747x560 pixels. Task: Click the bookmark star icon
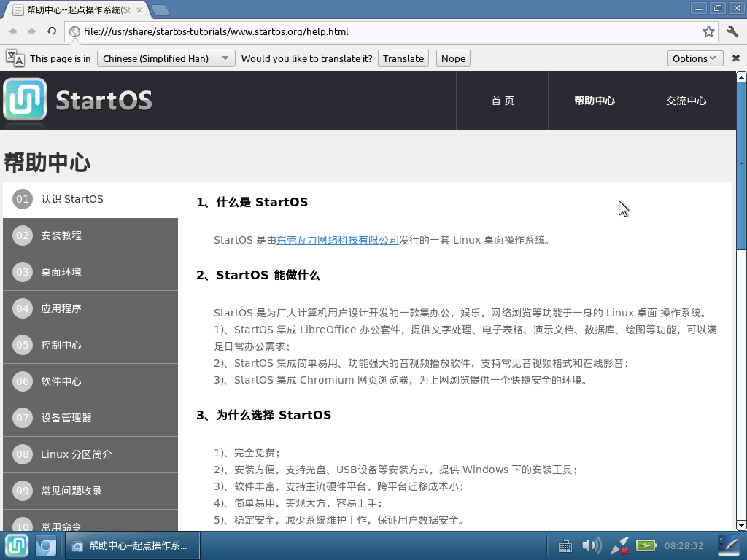point(708,31)
